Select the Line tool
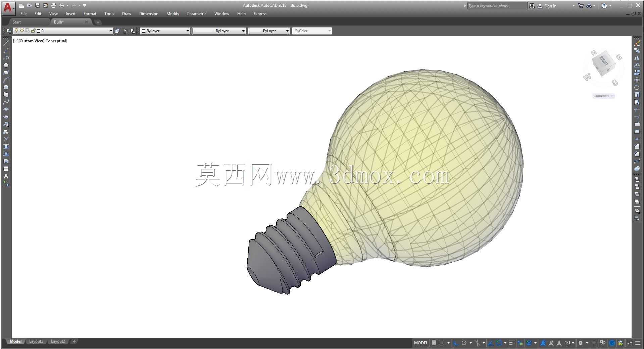 6,43
